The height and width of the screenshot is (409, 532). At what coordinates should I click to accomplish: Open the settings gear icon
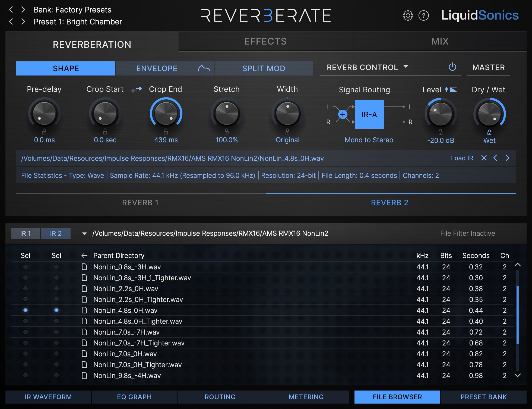pos(408,15)
